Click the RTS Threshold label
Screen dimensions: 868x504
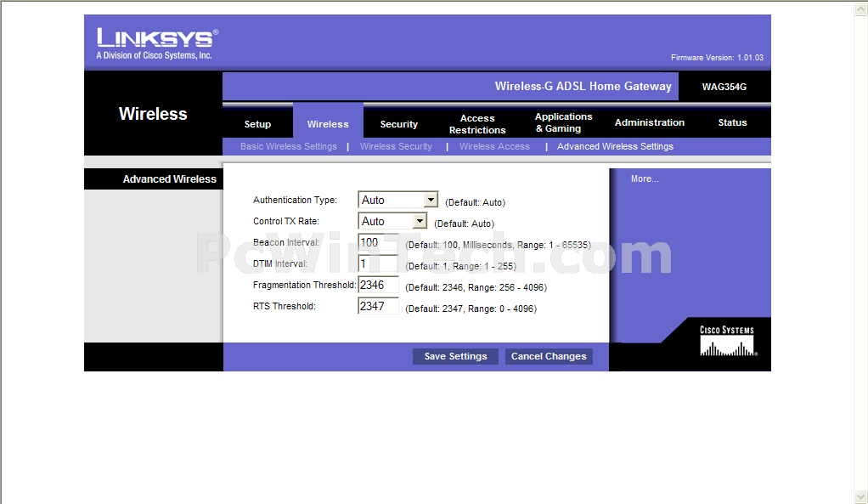coord(284,306)
